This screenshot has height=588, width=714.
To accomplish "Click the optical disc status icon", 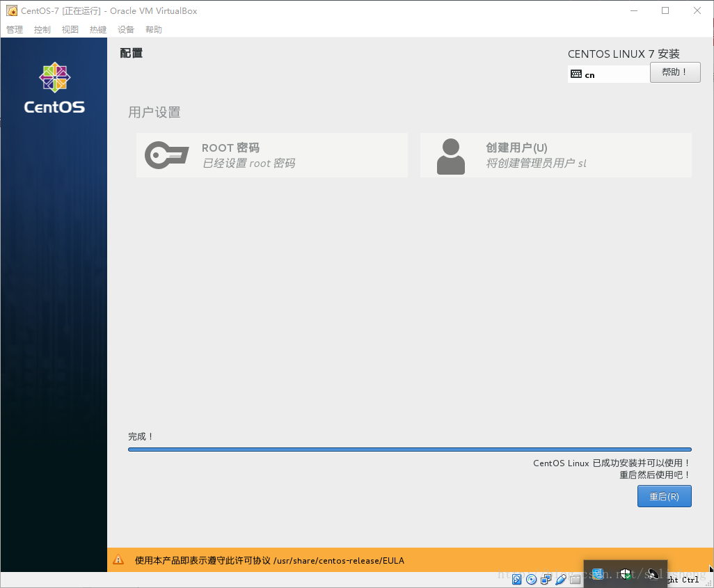I will (532, 580).
